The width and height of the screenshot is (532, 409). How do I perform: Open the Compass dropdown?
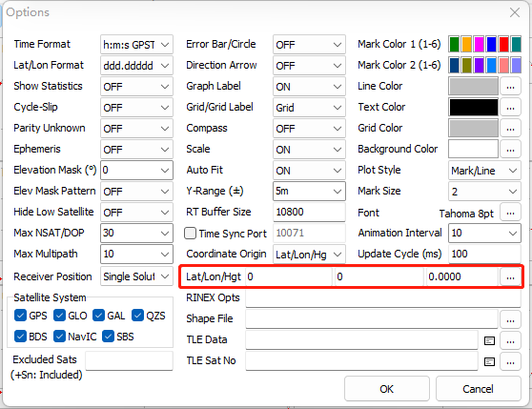pos(309,129)
